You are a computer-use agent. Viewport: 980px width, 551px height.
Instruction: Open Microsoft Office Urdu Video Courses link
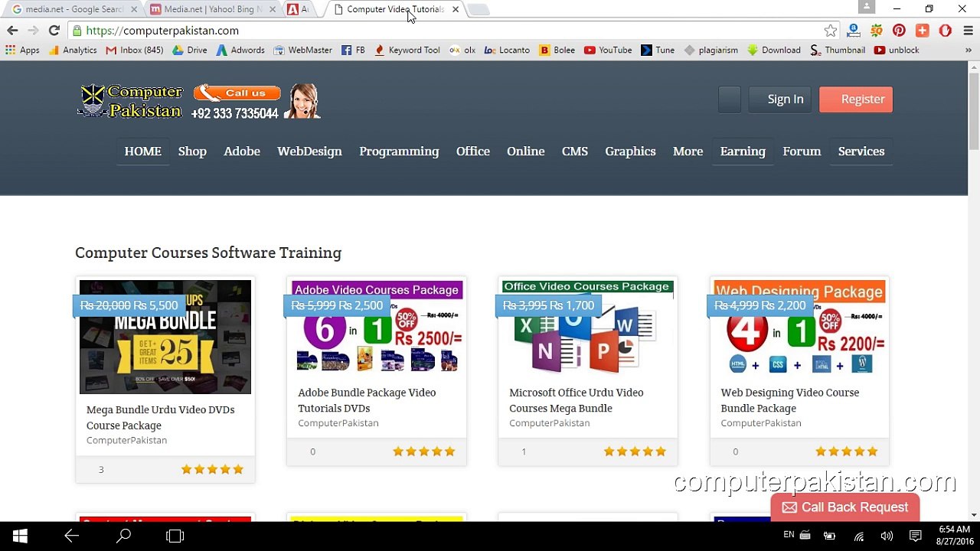(x=577, y=400)
